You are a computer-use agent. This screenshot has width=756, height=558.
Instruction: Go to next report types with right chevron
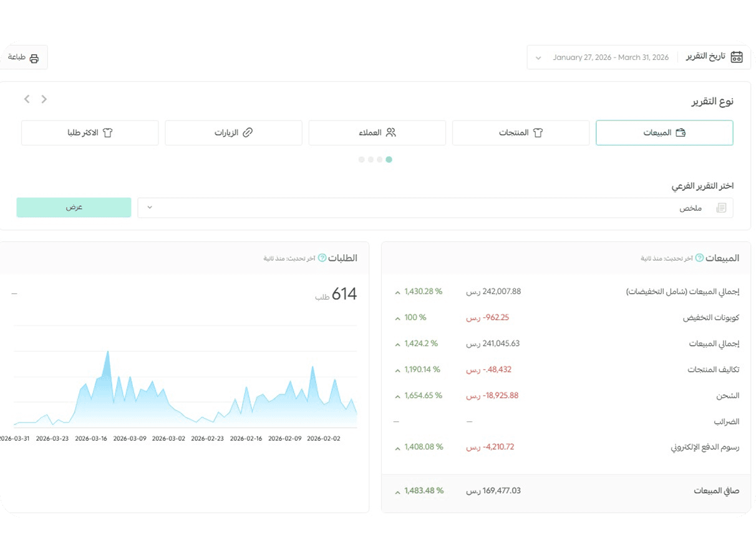click(x=44, y=99)
